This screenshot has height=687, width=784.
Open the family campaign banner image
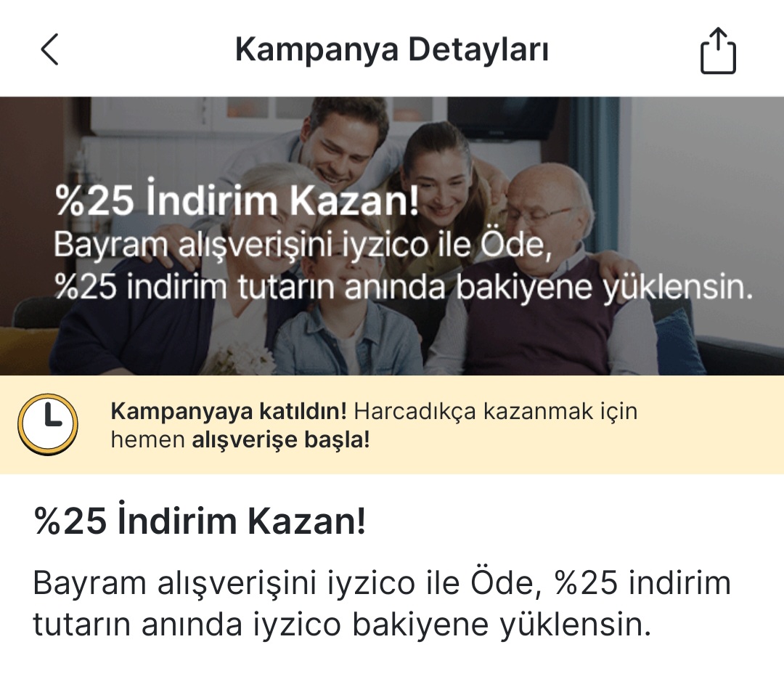[392, 236]
